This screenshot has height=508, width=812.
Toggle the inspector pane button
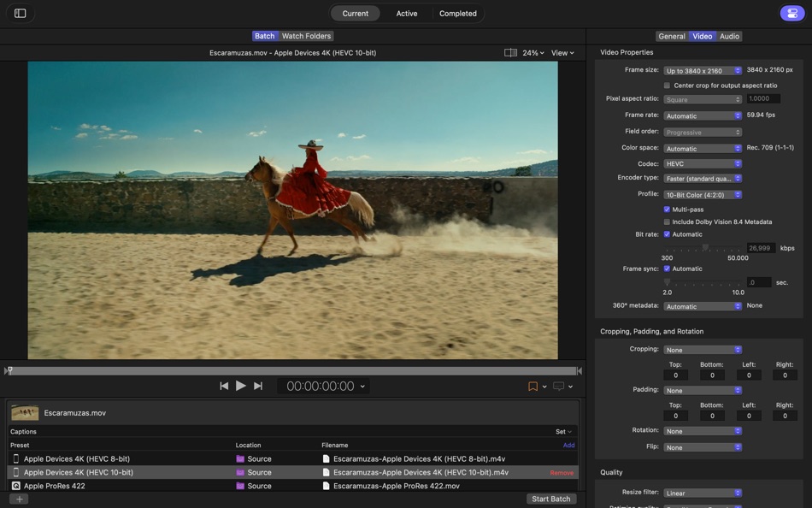(791, 14)
